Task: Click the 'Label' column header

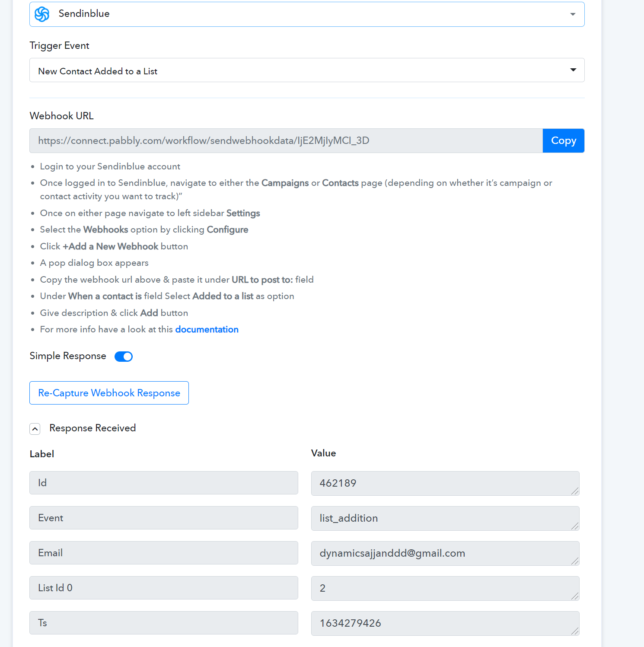Action: 42,454
